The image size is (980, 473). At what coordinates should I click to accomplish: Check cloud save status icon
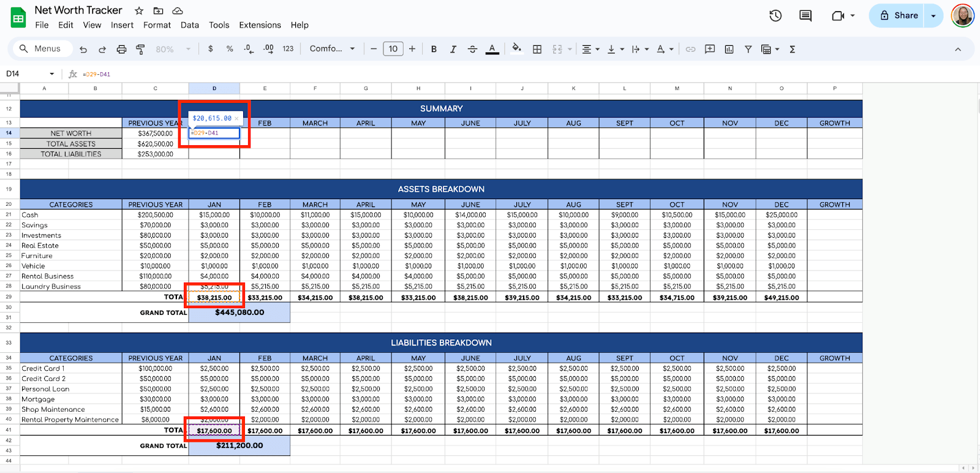pyautogui.click(x=178, y=10)
